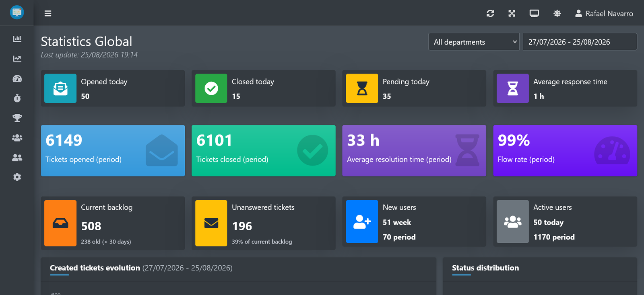Open the users group sidebar item

coord(17,137)
